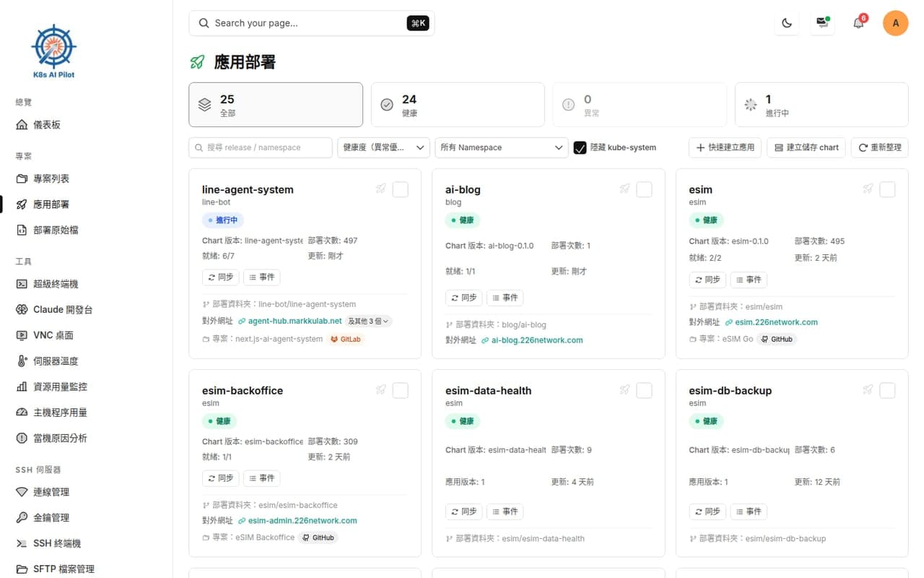924x578 pixels.
Task: Click magnifier icon in top search bar
Action: click(x=204, y=23)
